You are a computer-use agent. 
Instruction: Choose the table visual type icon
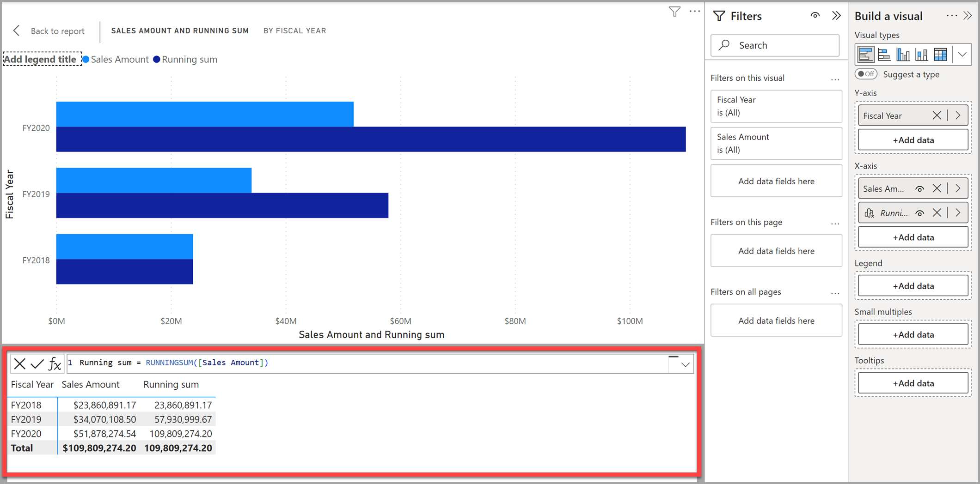pos(940,54)
